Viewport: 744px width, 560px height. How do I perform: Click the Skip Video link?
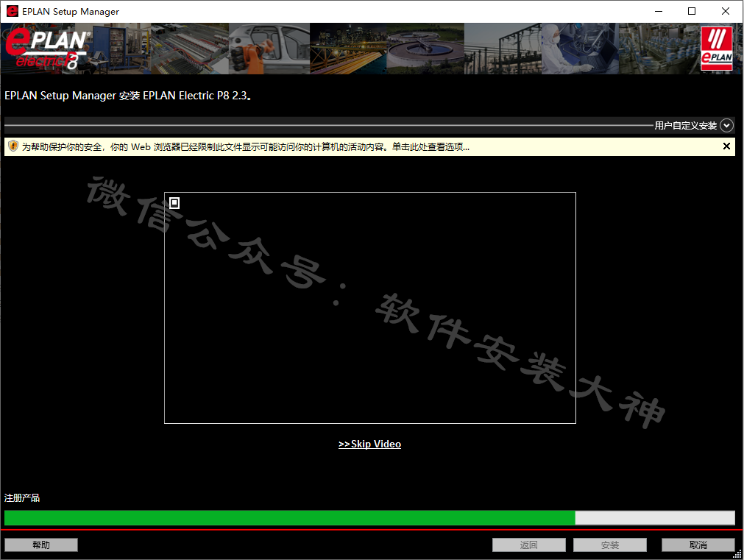(x=369, y=444)
